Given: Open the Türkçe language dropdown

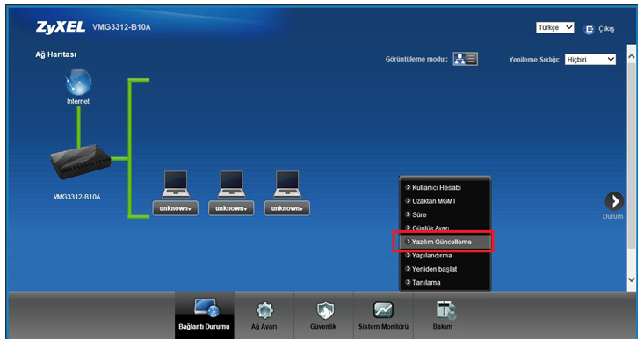Looking at the screenshot, I should [555, 27].
